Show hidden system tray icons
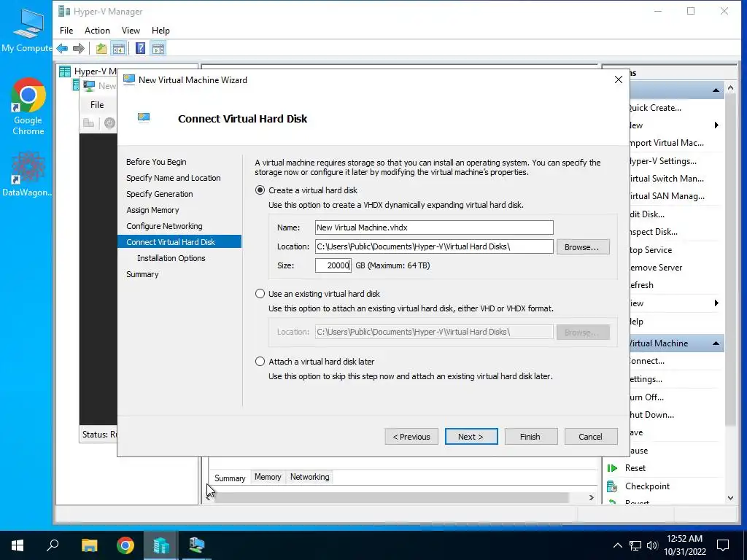The height and width of the screenshot is (560, 747). tap(617, 545)
